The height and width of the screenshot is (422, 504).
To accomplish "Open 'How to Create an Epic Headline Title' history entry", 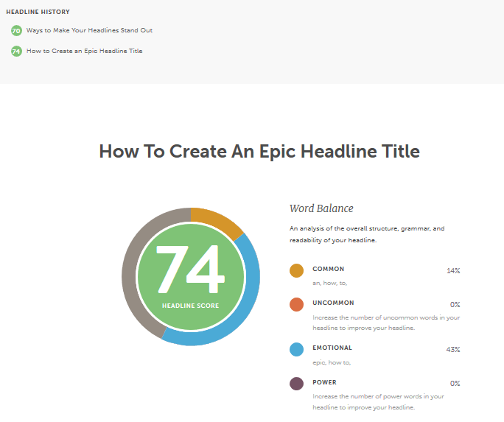I will click(x=84, y=51).
